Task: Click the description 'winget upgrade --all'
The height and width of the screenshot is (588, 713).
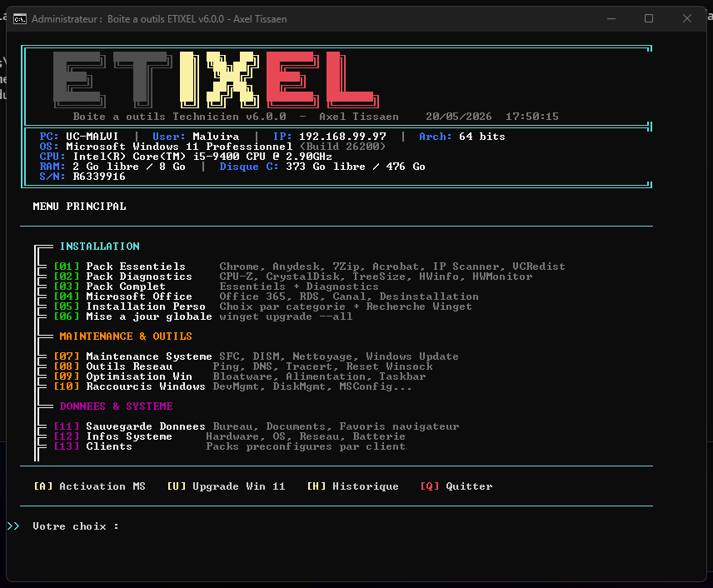Action: click(286, 316)
